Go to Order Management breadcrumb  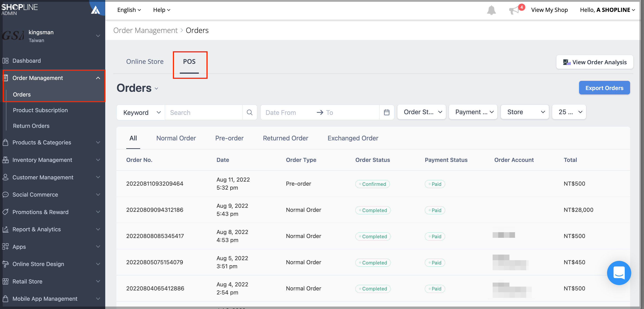tap(145, 30)
